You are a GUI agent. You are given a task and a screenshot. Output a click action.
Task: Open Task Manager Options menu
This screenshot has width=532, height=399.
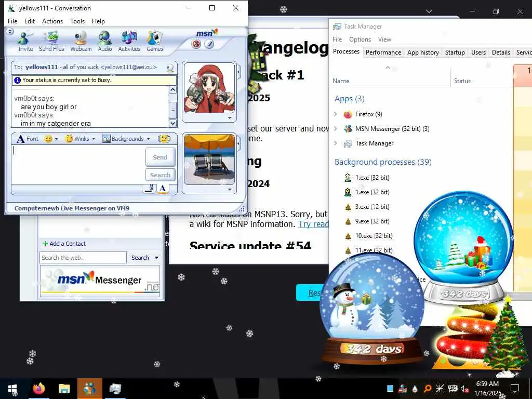pos(360,39)
